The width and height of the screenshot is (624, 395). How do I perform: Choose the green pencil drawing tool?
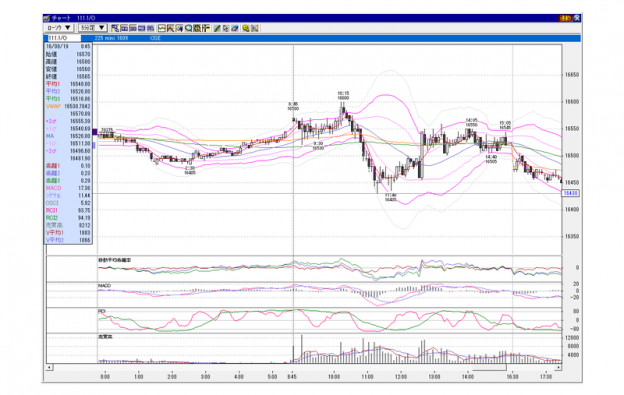[x=217, y=28]
